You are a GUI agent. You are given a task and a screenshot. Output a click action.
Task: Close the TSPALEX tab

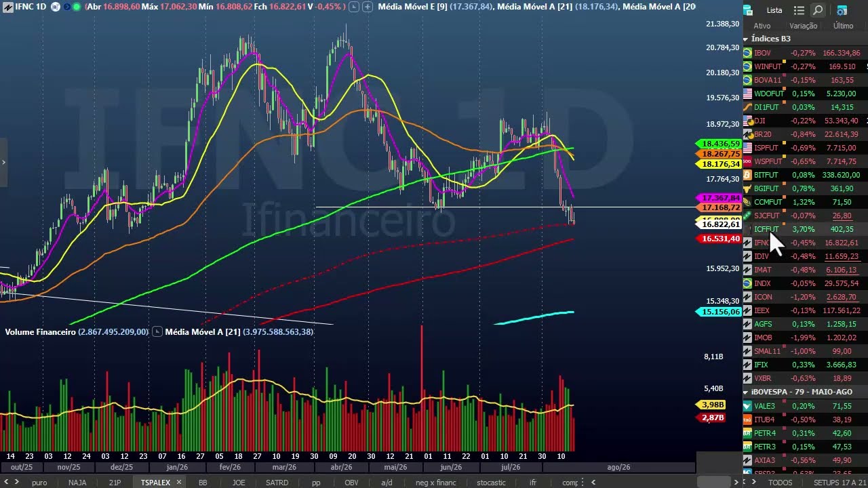coord(178,483)
